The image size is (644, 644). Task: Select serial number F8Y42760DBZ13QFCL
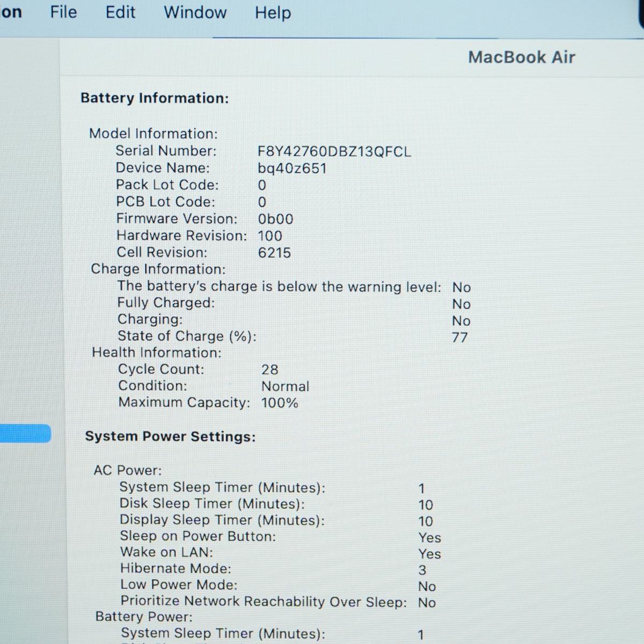(x=334, y=152)
